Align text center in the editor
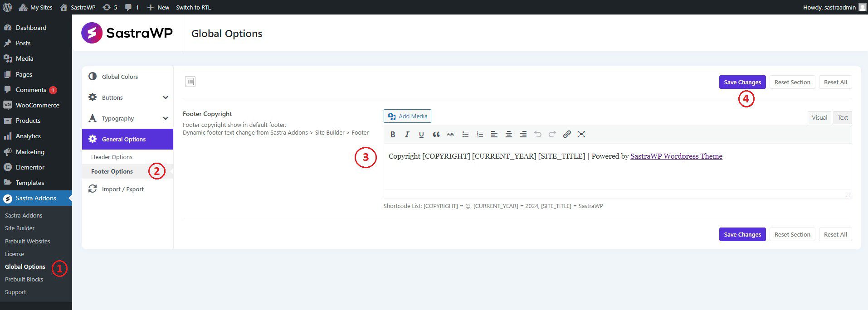The width and height of the screenshot is (868, 310). (x=509, y=134)
